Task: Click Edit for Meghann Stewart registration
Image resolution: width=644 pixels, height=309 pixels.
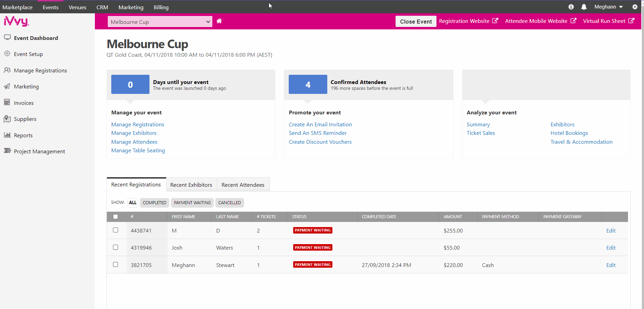Action: point(611,265)
